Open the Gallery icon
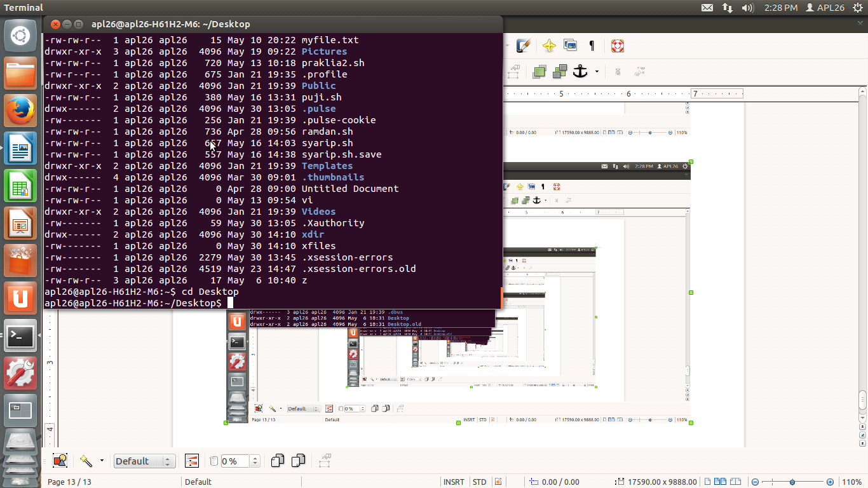Viewport: 868px width, 488px height. [x=570, y=46]
